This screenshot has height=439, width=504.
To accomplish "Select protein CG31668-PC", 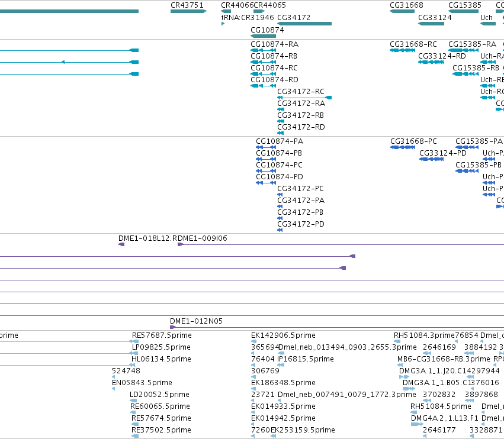I will tap(413, 141).
